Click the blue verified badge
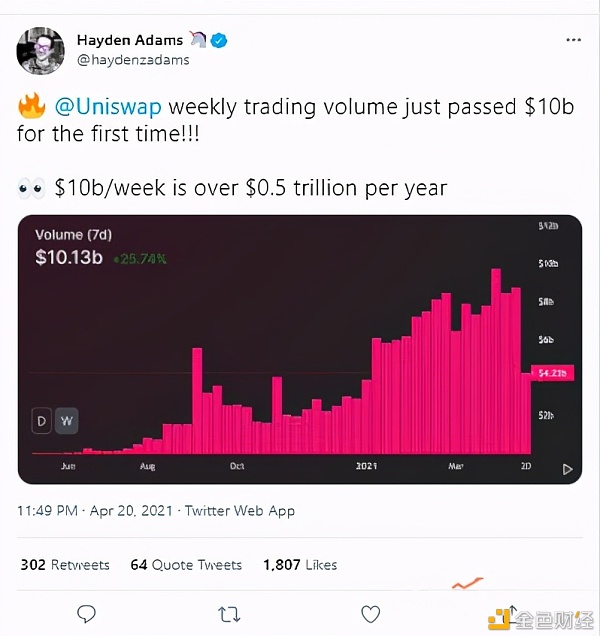Screen dimensions: 600x636 (x=219, y=41)
